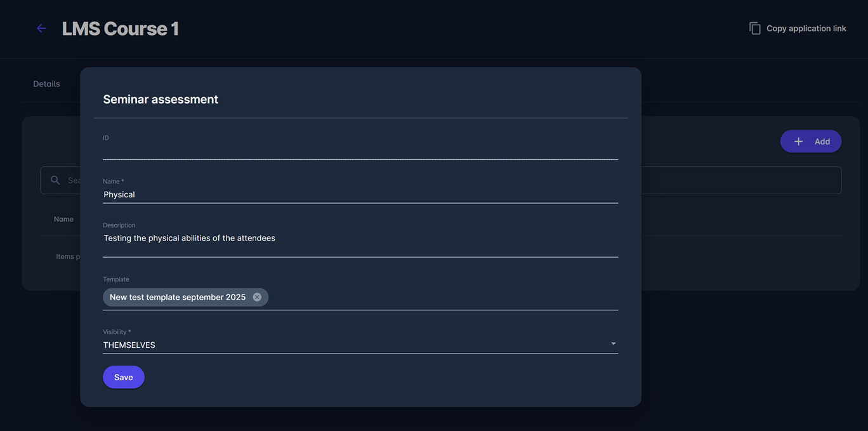Click the plus icon on Add button
Screen dimensions: 868x431
pos(798,142)
